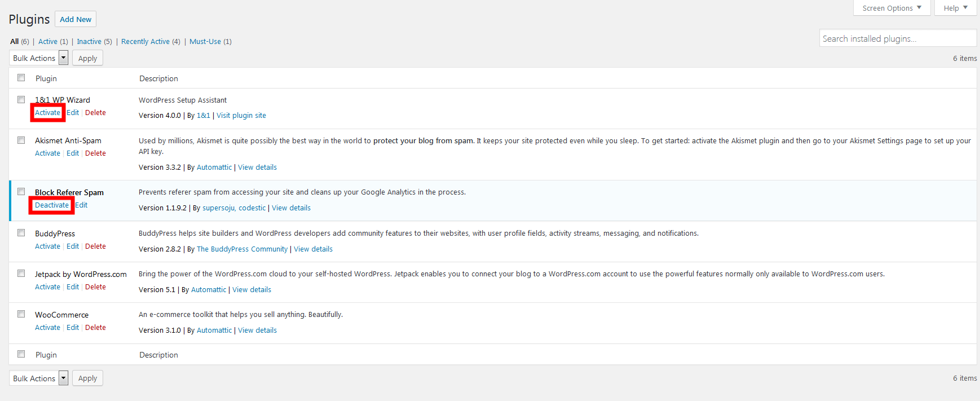The image size is (980, 401).
Task: Delete the Jetpack by WordPress.com plugin
Action: [x=95, y=287]
